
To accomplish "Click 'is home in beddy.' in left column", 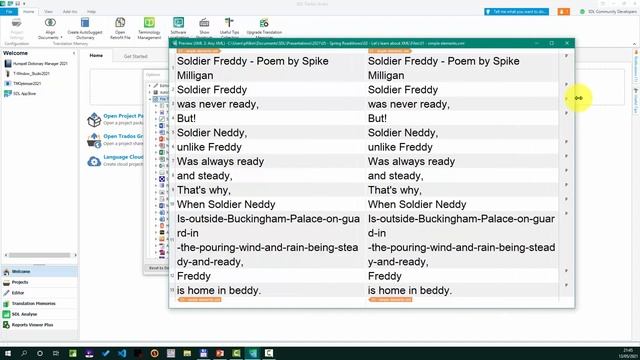I will pyautogui.click(x=219, y=291).
